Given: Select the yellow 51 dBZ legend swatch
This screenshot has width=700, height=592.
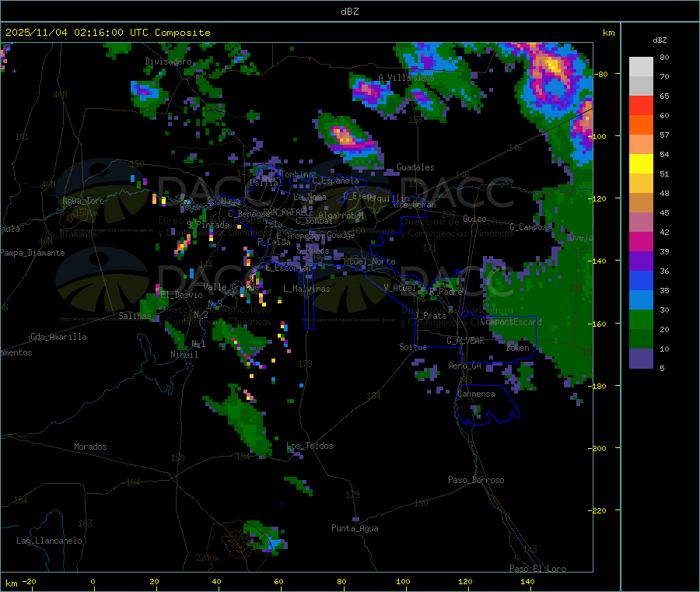Looking at the screenshot, I should (641, 164).
